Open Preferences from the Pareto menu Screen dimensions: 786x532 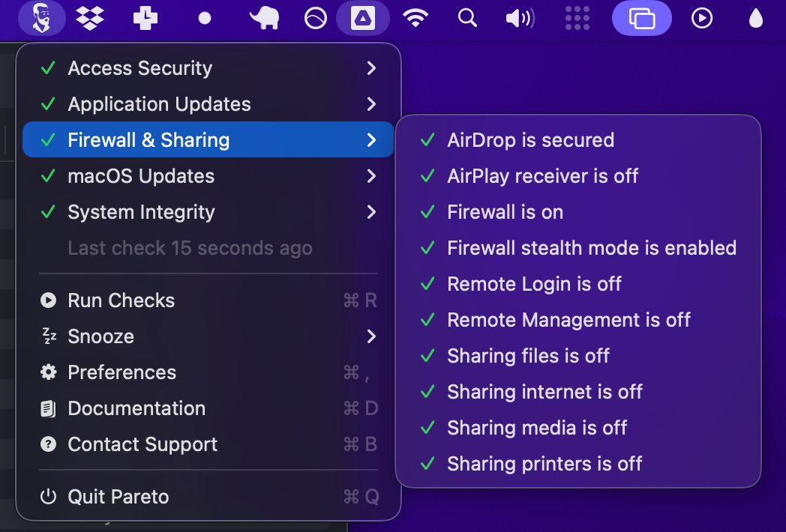pos(208,372)
